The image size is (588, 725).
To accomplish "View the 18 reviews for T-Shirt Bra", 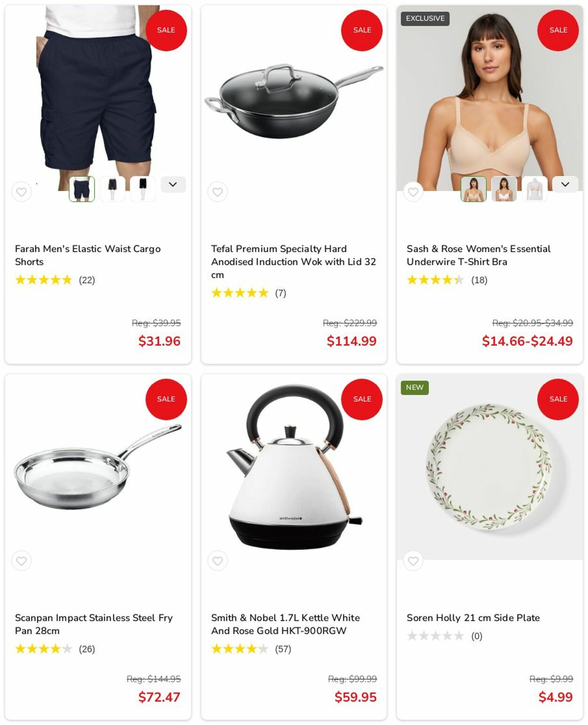I will click(x=479, y=280).
